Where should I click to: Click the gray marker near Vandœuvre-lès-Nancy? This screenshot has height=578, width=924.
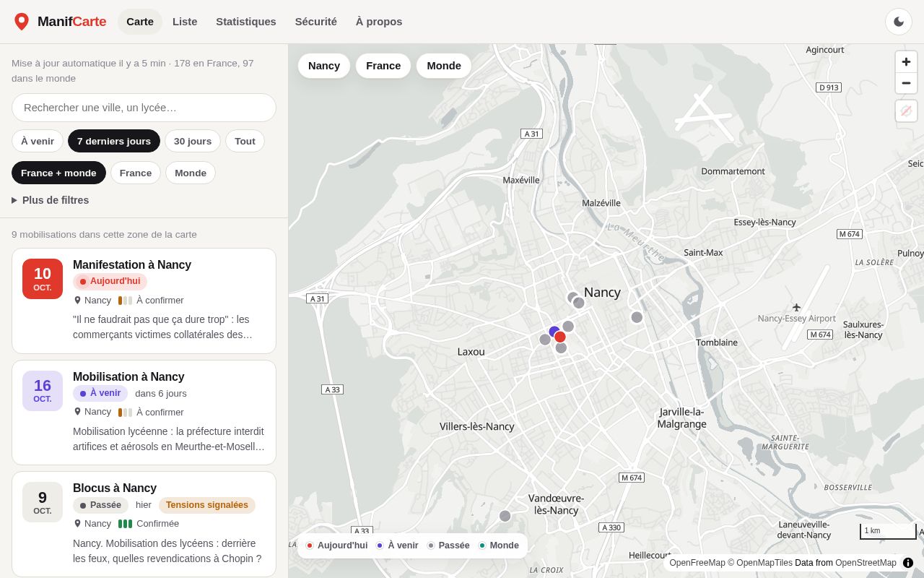[505, 516]
